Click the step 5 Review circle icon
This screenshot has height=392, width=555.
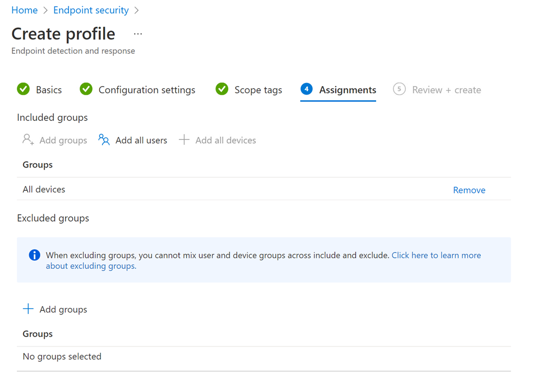pos(399,89)
